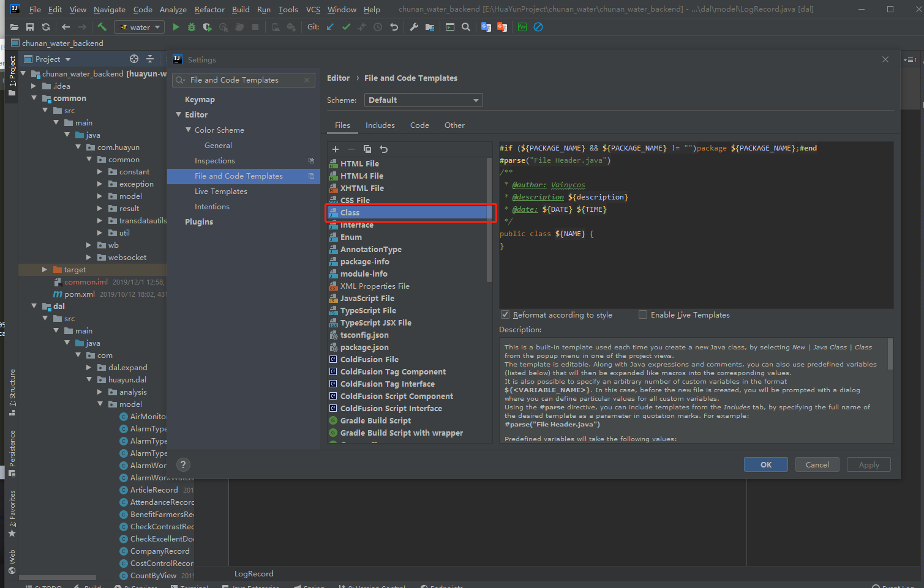Click the Search Everywhere magnifier icon
The height and width of the screenshot is (588, 924).
[x=466, y=27]
